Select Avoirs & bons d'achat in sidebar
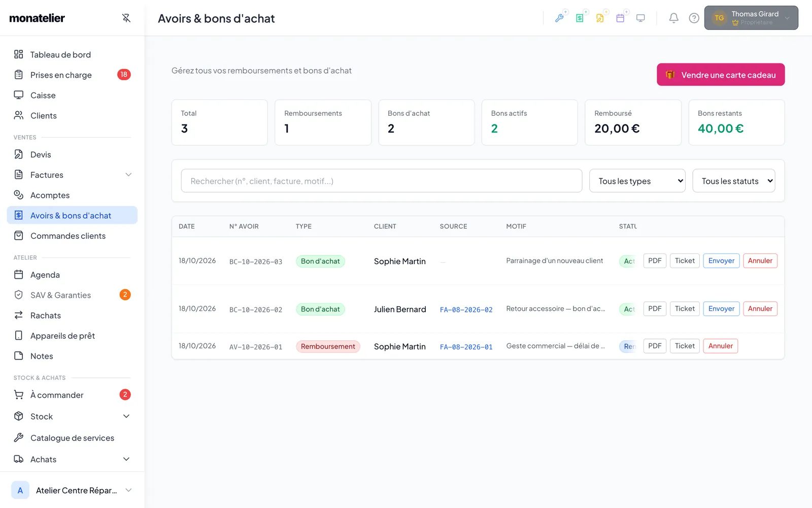 [x=72, y=215]
